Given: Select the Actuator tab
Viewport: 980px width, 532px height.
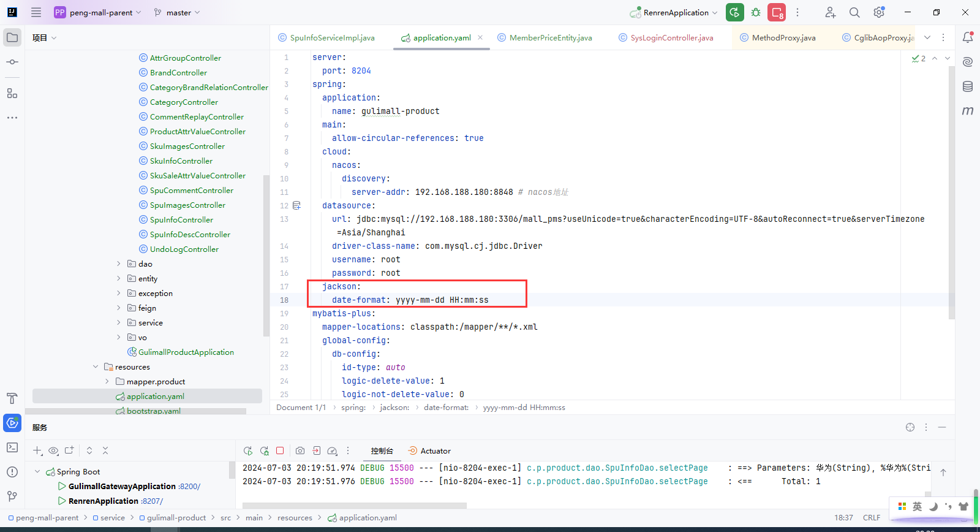Looking at the screenshot, I should coord(429,450).
